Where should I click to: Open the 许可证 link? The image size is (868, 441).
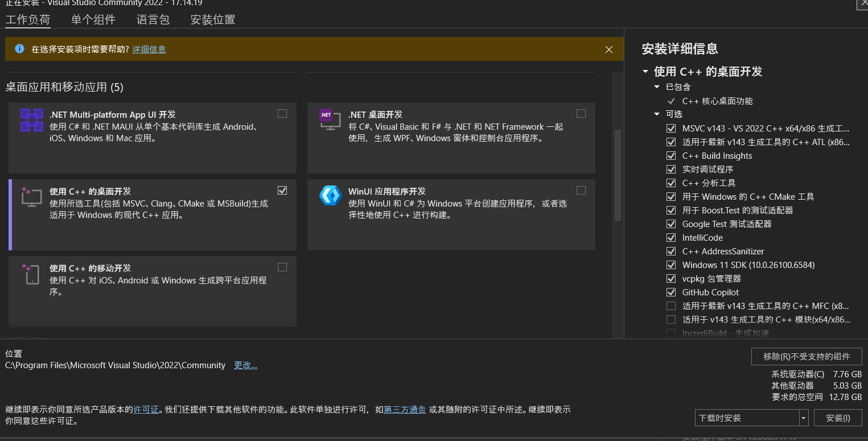pyautogui.click(x=146, y=409)
